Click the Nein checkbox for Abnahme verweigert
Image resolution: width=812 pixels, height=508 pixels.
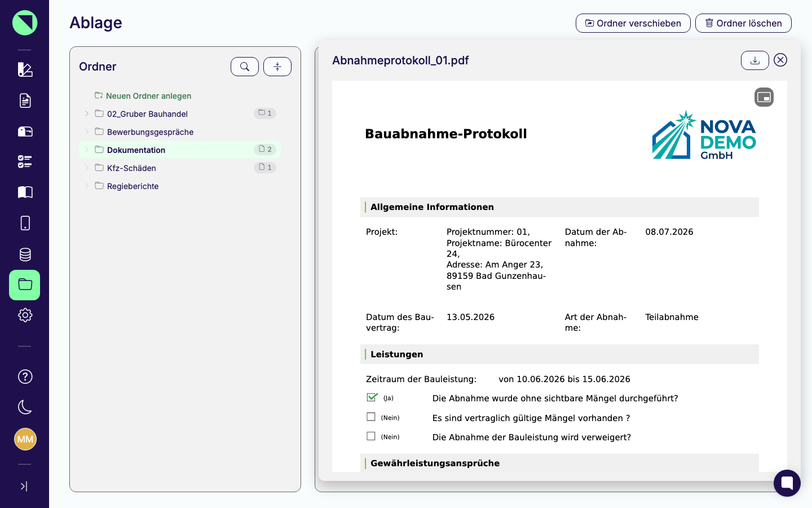tap(371, 436)
